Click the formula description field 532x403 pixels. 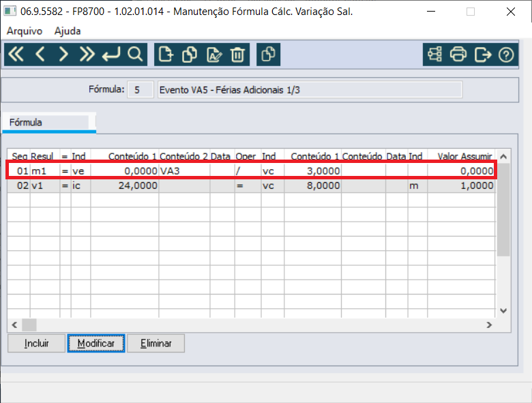point(310,89)
